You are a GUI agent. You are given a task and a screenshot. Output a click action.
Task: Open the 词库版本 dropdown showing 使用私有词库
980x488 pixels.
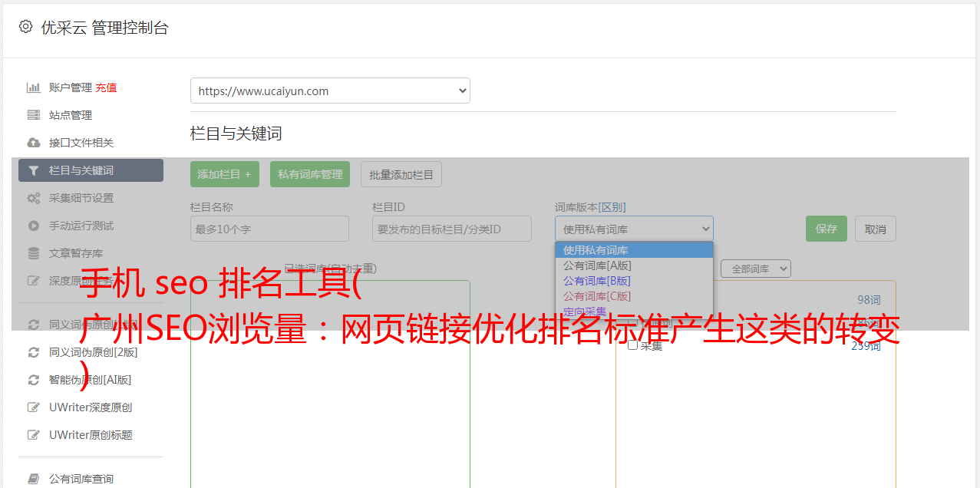pos(634,229)
